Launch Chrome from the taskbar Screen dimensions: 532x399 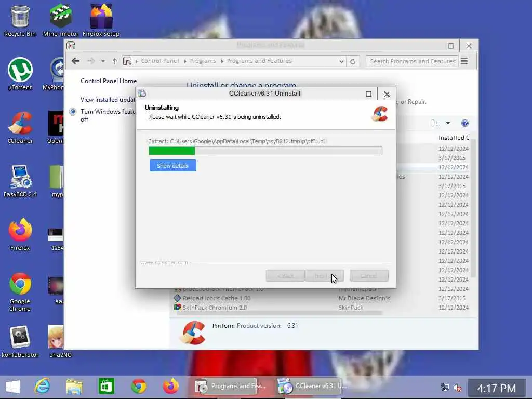pyautogui.click(x=139, y=387)
